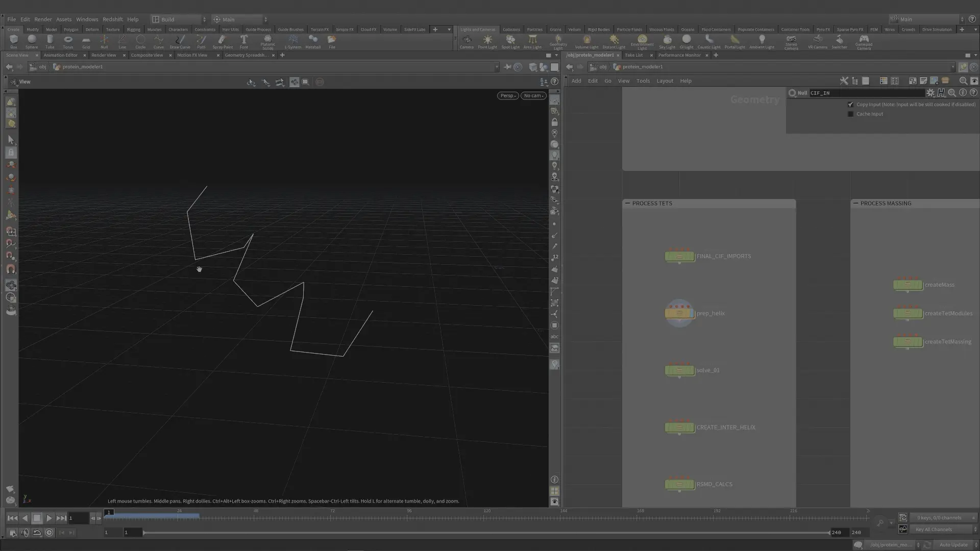Image resolution: width=980 pixels, height=551 pixels.
Task: Open the No cam camera dropdown
Action: click(x=533, y=95)
